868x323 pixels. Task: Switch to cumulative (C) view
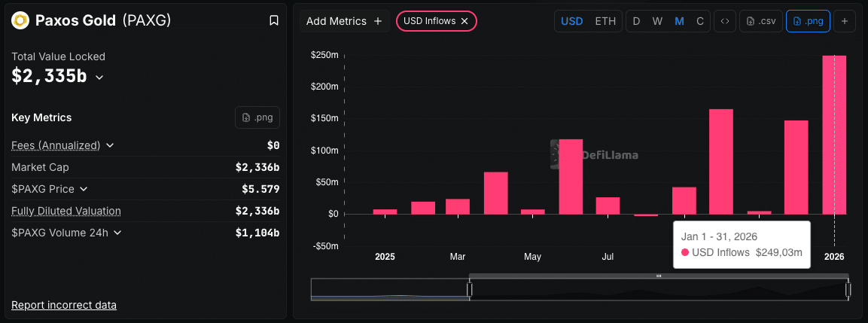pyautogui.click(x=699, y=21)
